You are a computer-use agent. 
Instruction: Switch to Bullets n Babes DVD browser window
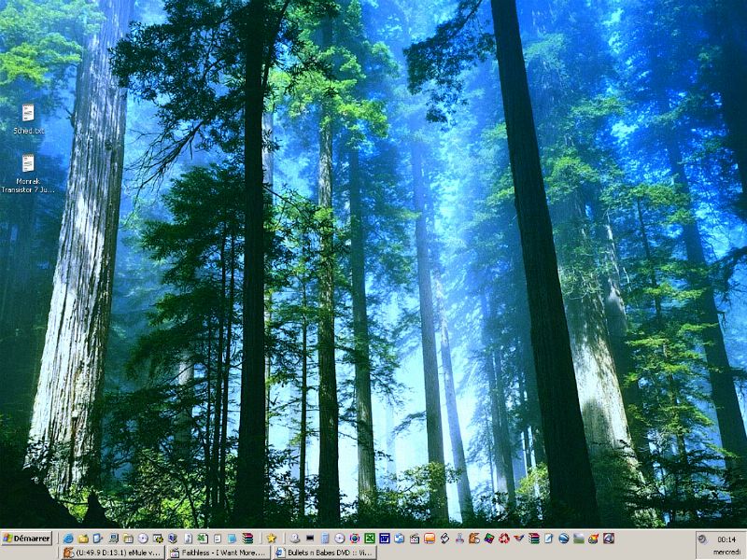click(324, 553)
